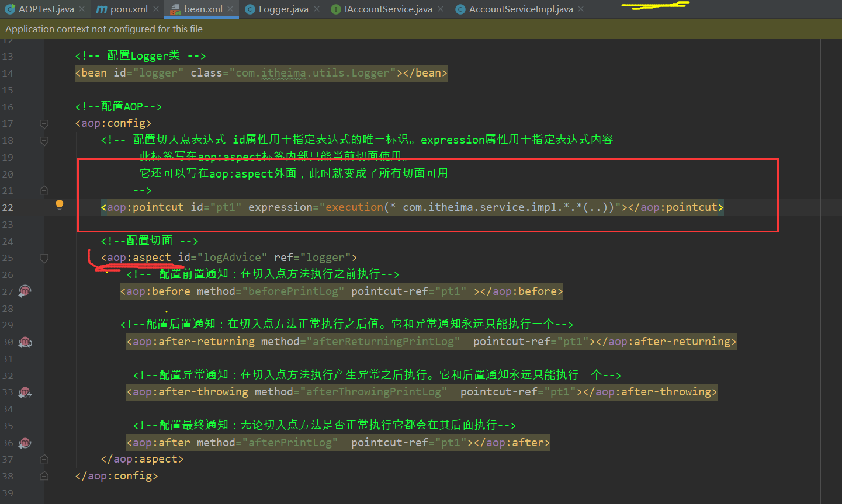Click the 'Application context not configured' notification banner
Image resolution: width=842 pixels, height=504 pixels.
[x=421, y=29]
